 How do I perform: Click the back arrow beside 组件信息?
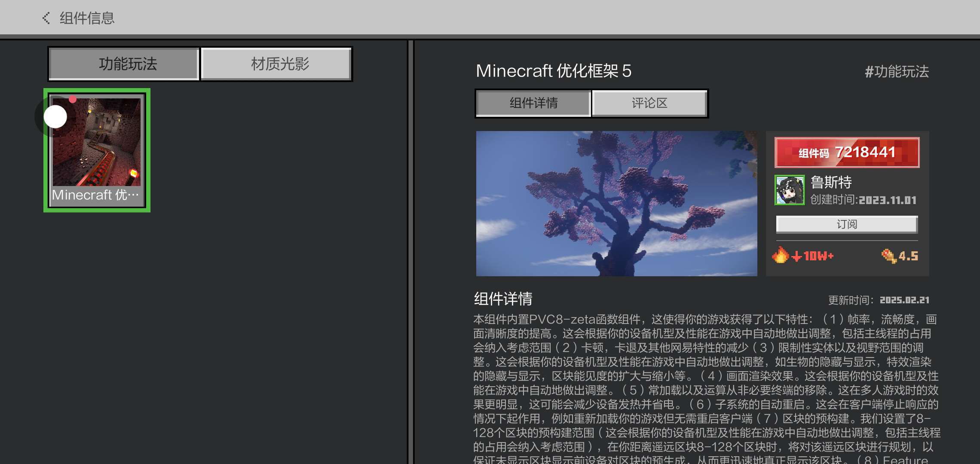click(46, 18)
